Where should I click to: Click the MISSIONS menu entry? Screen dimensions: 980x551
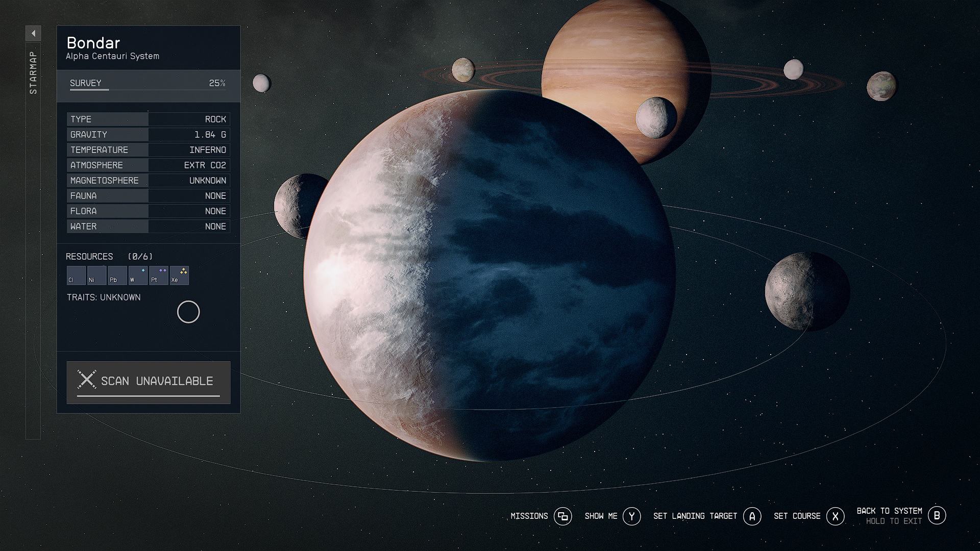529,516
